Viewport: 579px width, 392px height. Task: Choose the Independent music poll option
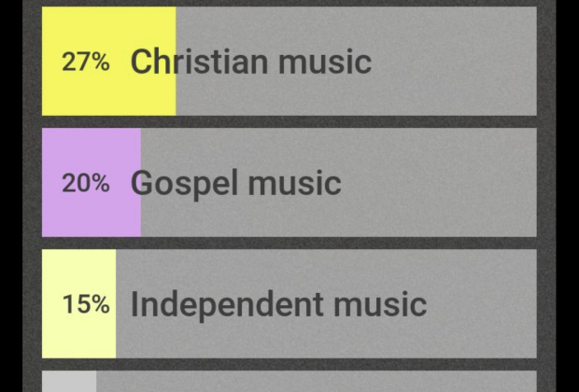[289, 304]
